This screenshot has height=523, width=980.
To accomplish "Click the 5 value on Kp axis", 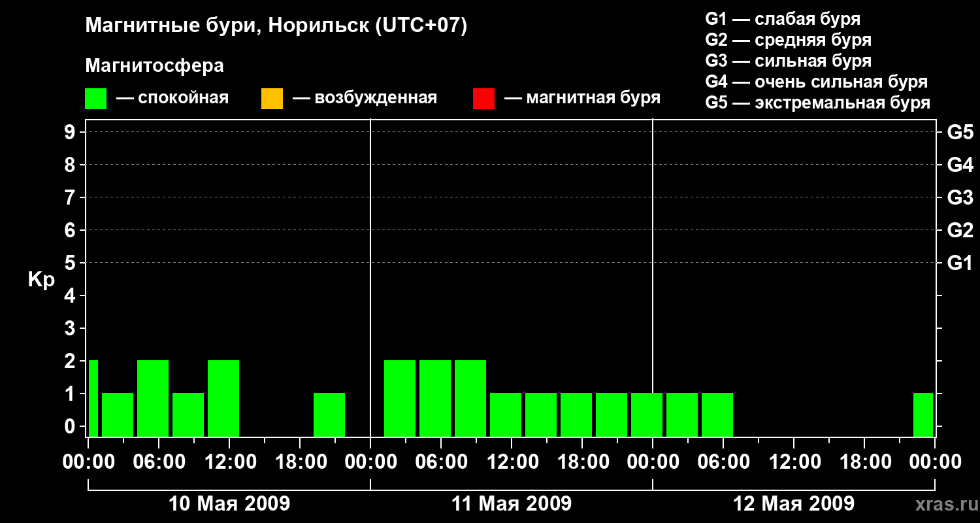I will pyautogui.click(x=71, y=263).
